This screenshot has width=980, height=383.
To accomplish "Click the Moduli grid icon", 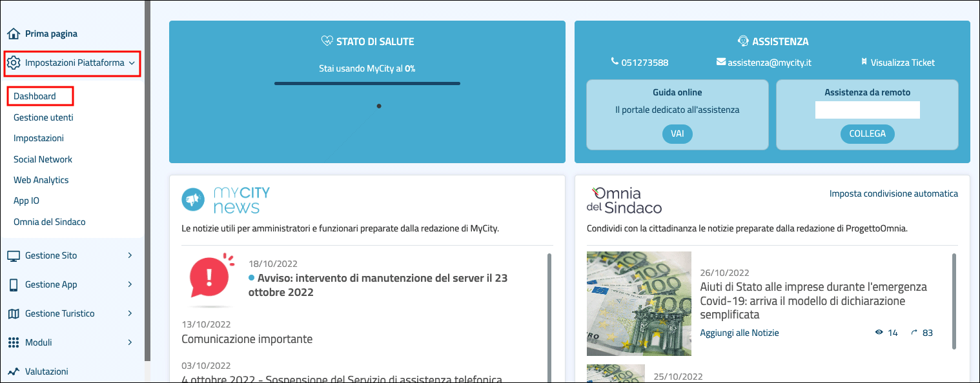I will coord(14,343).
